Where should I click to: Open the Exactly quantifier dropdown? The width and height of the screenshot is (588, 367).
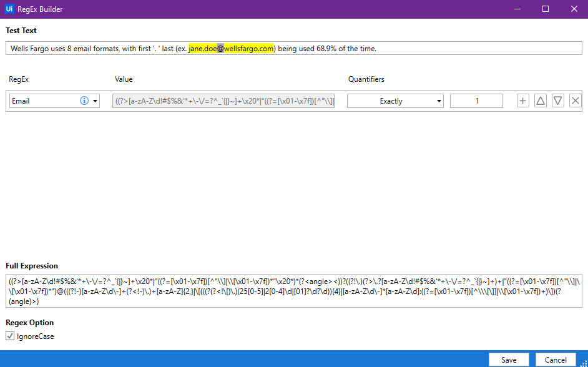[x=395, y=101]
